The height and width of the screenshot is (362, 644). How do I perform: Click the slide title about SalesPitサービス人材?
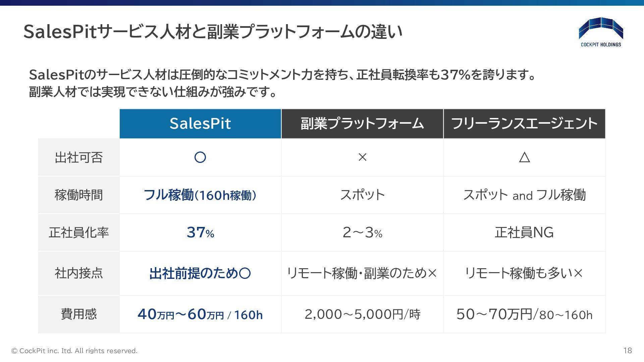click(x=213, y=32)
